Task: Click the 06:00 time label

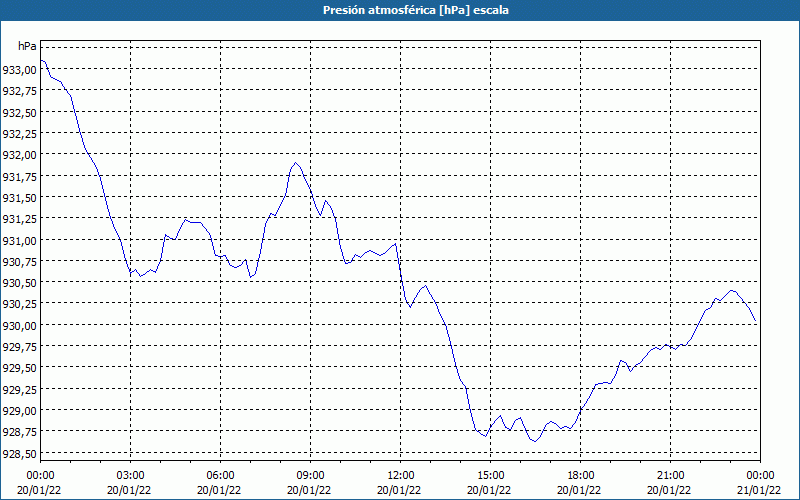Action: [220, 476]
